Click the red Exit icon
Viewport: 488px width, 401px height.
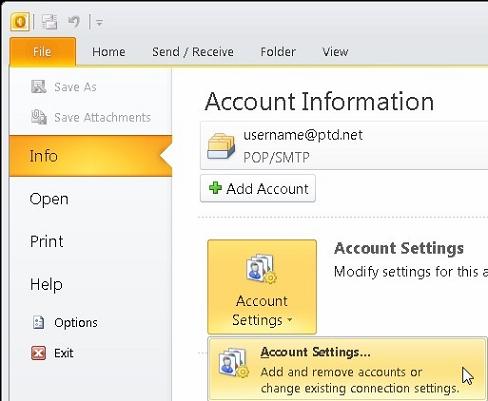tap(38, 353)
